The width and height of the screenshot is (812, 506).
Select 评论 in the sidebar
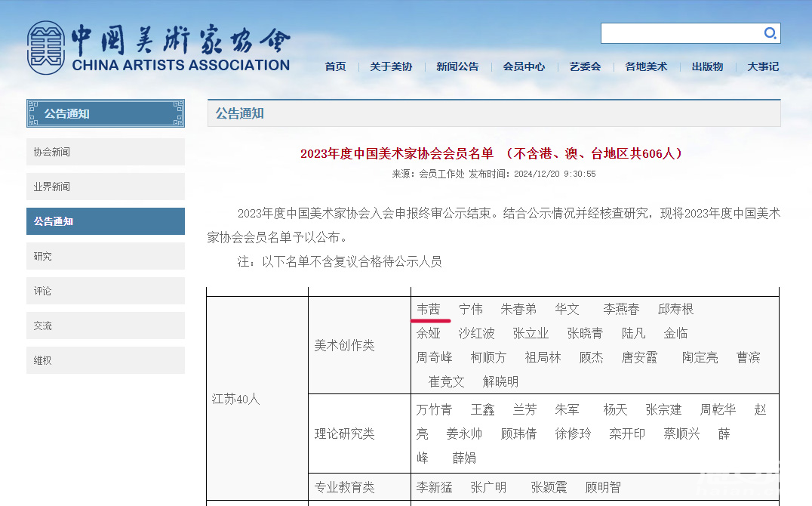[106, 291]
